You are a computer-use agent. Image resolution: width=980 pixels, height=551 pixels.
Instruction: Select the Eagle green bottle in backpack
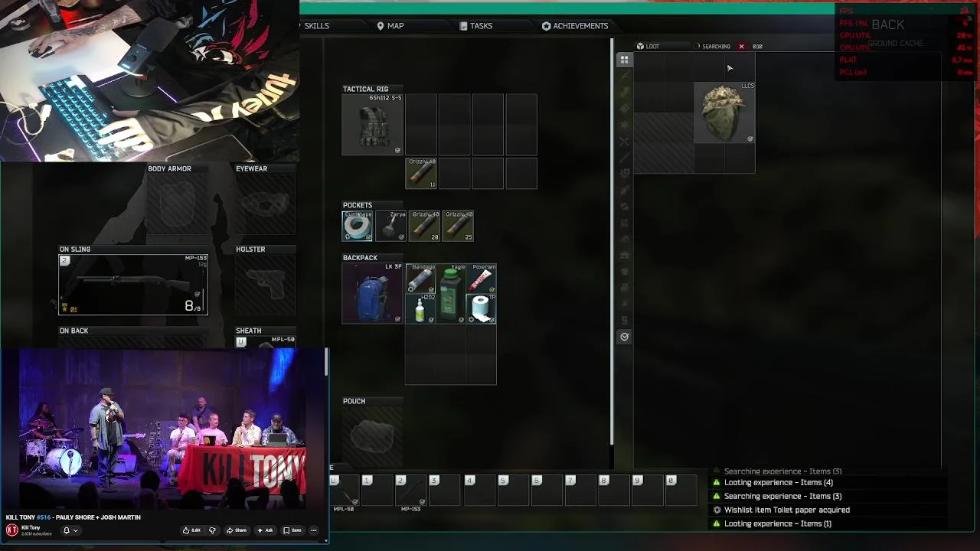pos(451,293)
